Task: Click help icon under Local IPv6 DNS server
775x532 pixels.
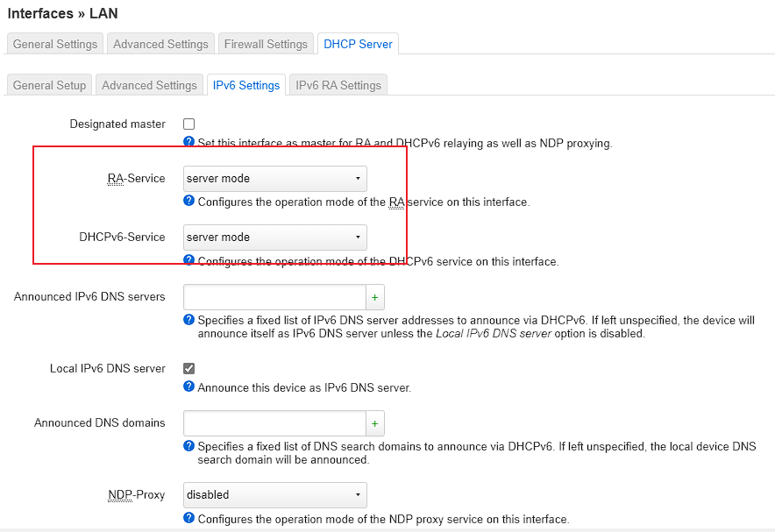Action: coord(188,387)
